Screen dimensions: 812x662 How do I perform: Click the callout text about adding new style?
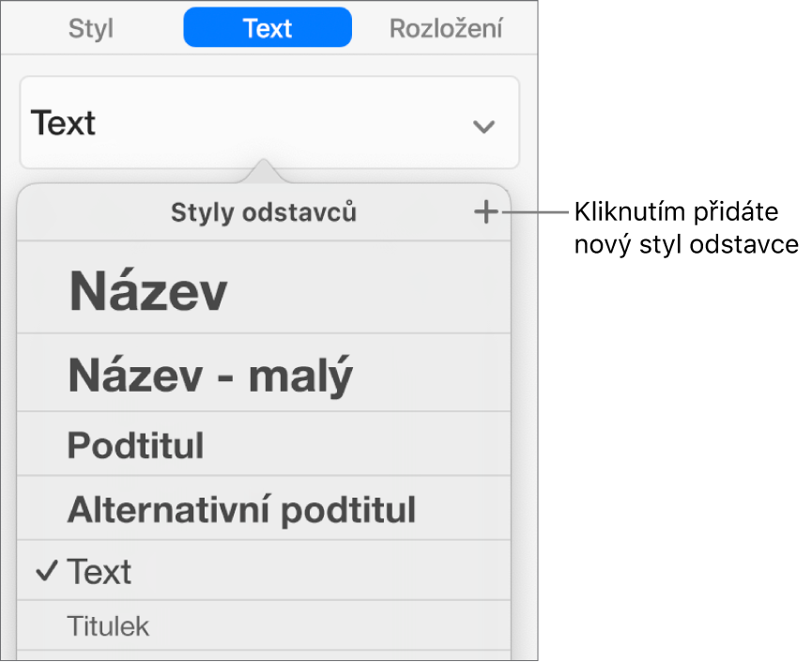click(685, 228)
